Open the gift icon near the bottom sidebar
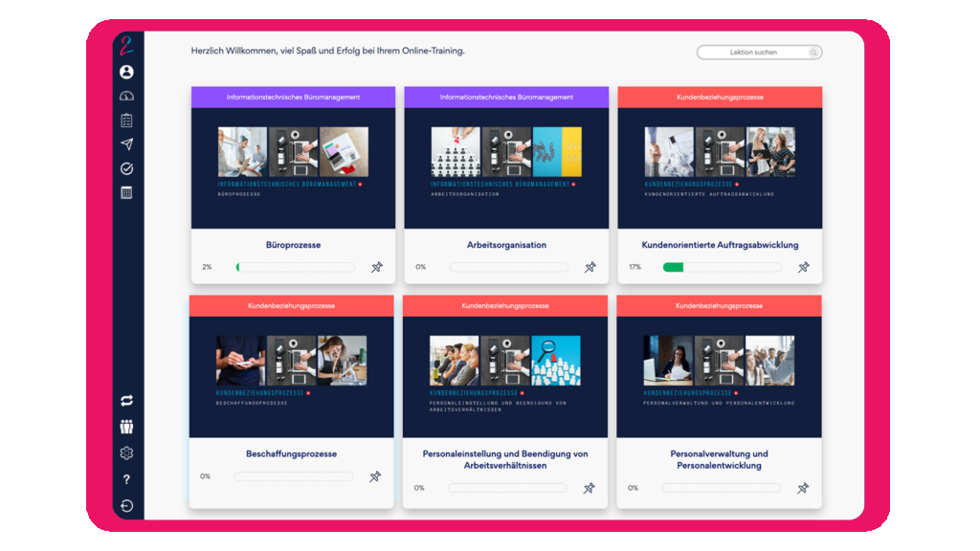Screen dimensions: 980x551 [125, 426]
